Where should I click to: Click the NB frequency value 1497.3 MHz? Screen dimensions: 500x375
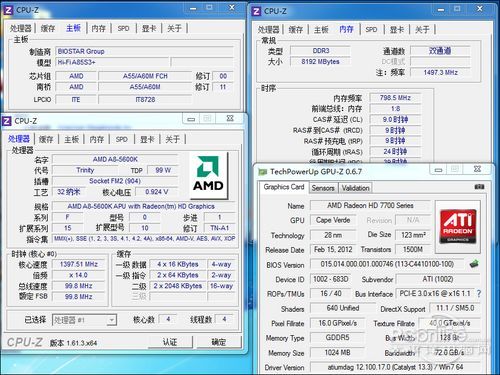pyautogui.click(x=441, y=72)
